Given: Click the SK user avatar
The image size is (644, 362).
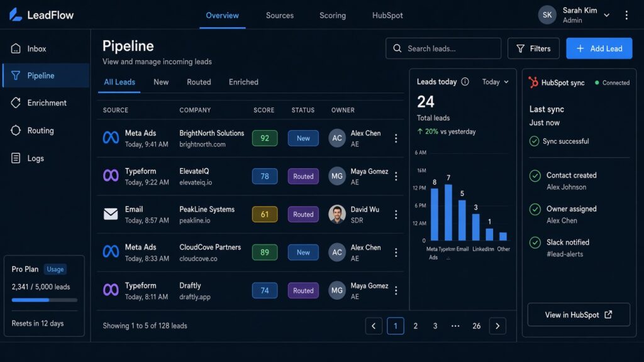Looking at the screenshot, I should pos(547,15).
